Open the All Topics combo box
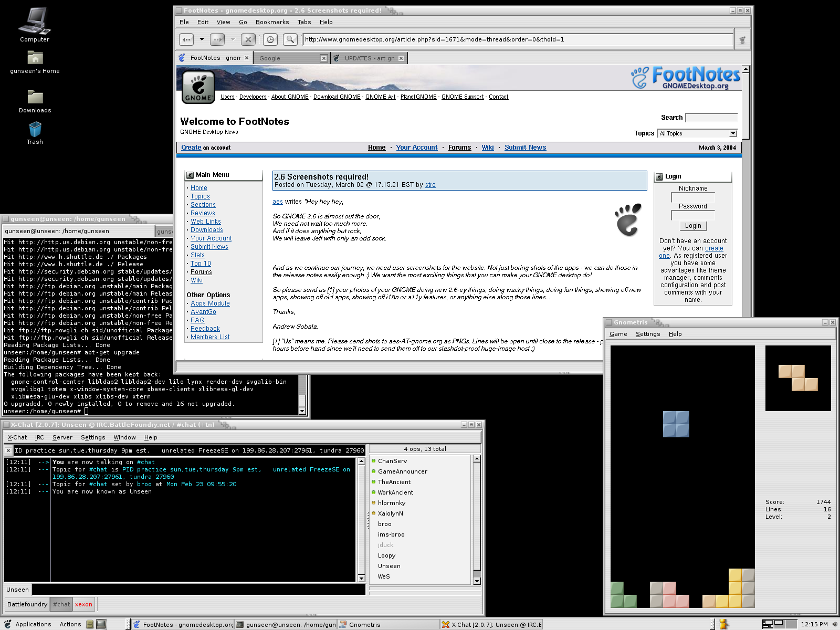840x630 pixels. 698,133
